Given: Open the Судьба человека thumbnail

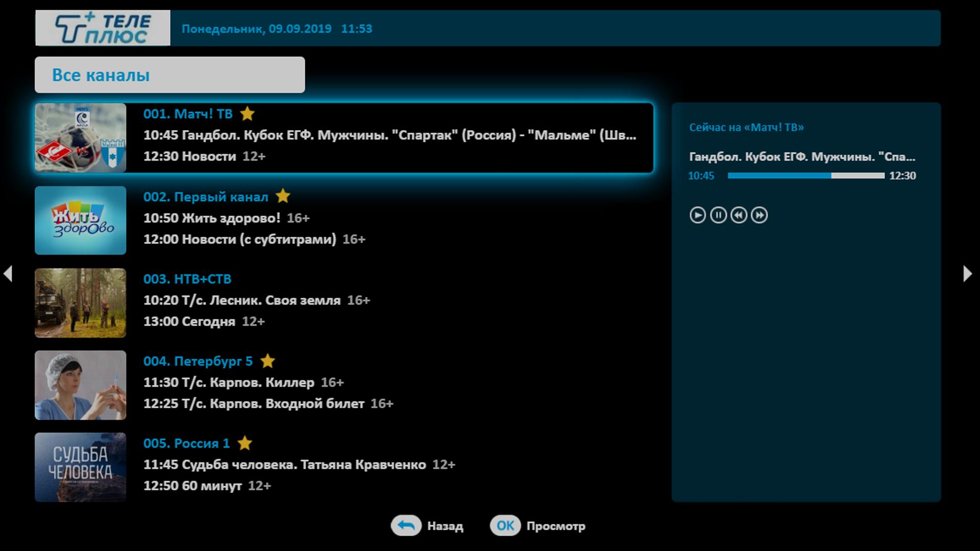Looking at the screenshot, I should 80,467.
